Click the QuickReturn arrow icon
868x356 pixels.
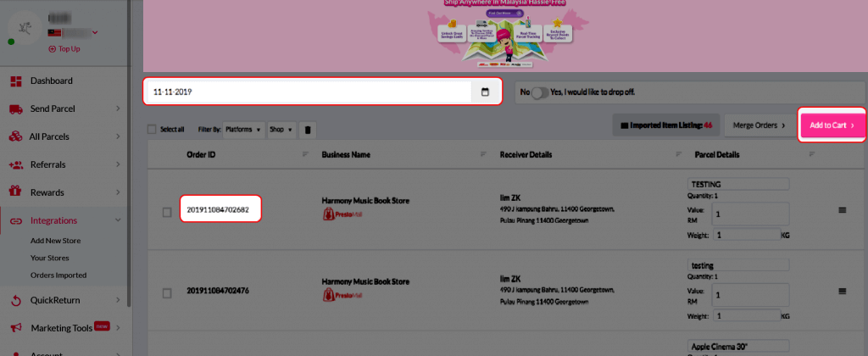[15, 301]
